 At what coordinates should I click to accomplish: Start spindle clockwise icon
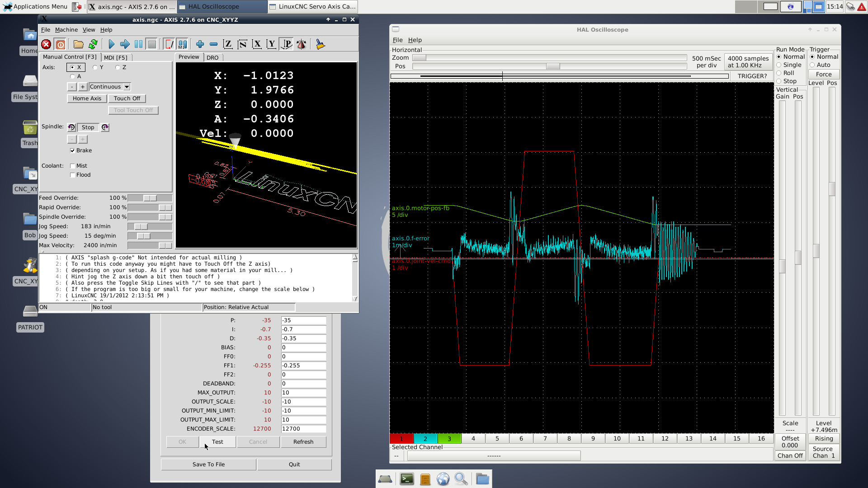point(105,127)
